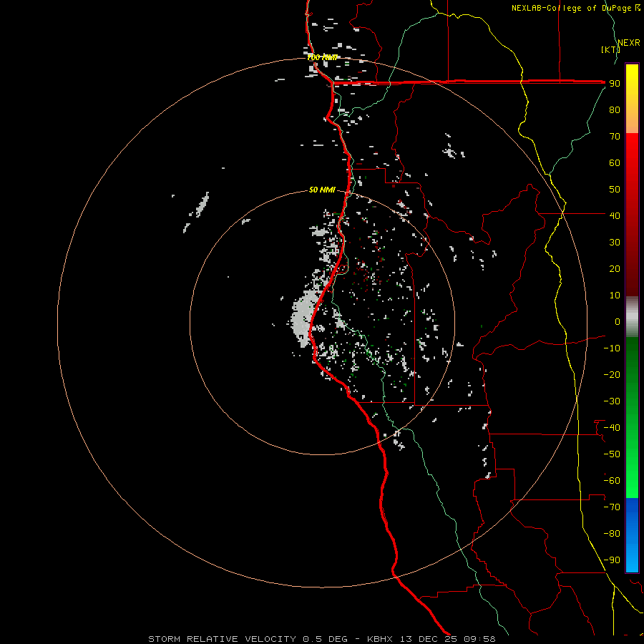The height and width of the screenshot is (644, 644).
Task: Click the 100 NMI range ring label
Action: click(323, 57)
